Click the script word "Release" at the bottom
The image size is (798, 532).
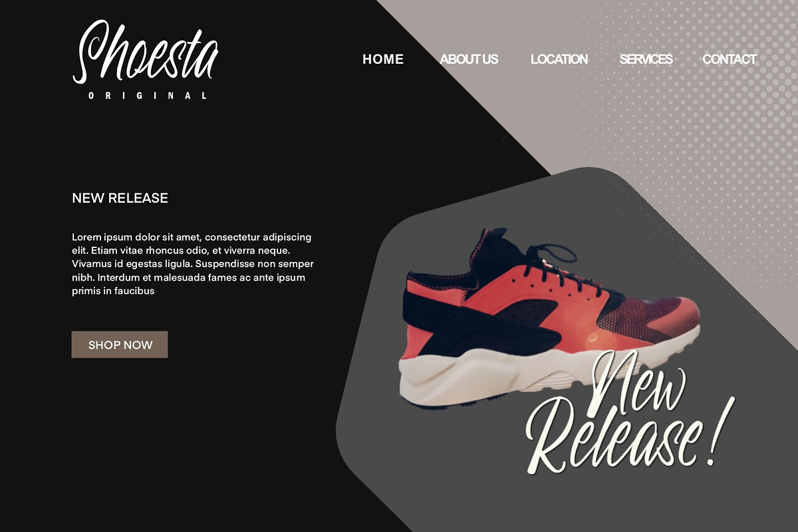coord(613,439)
